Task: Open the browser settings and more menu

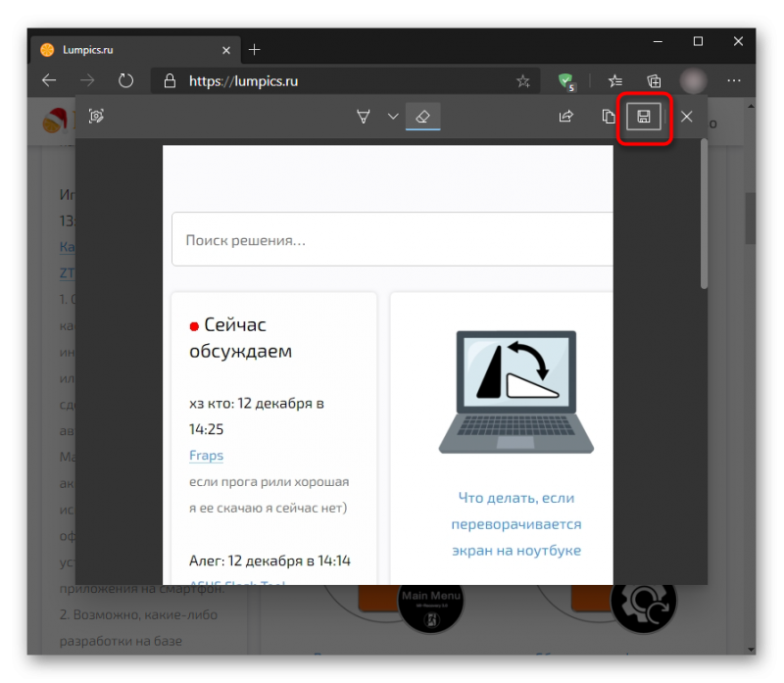Action: 734,80
